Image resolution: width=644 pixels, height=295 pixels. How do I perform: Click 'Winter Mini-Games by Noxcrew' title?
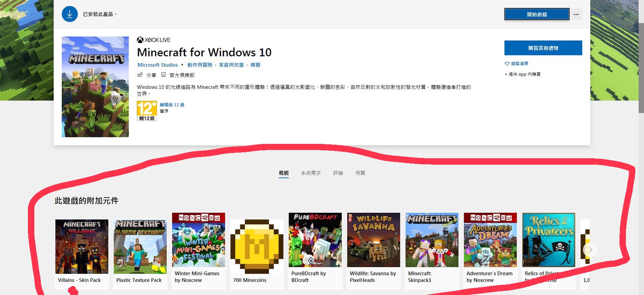click(x=197, y=277)
